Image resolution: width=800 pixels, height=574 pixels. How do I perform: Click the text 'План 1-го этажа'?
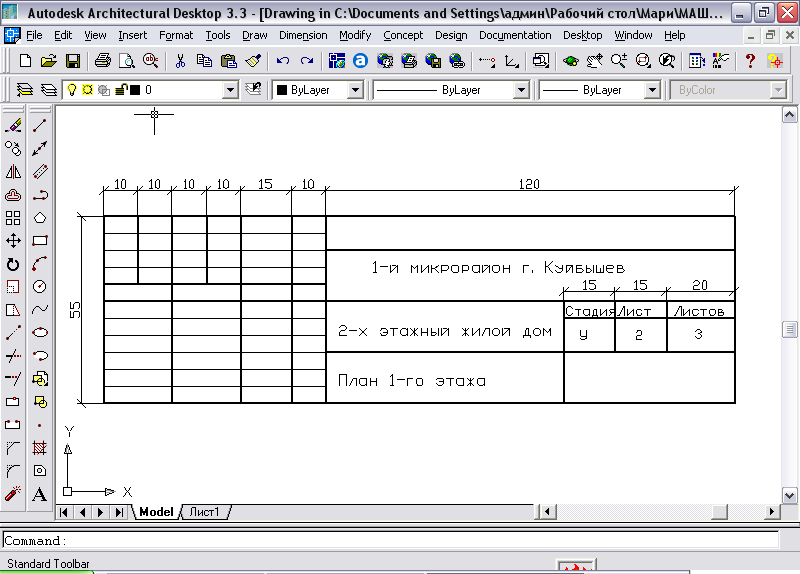[412, 381]
